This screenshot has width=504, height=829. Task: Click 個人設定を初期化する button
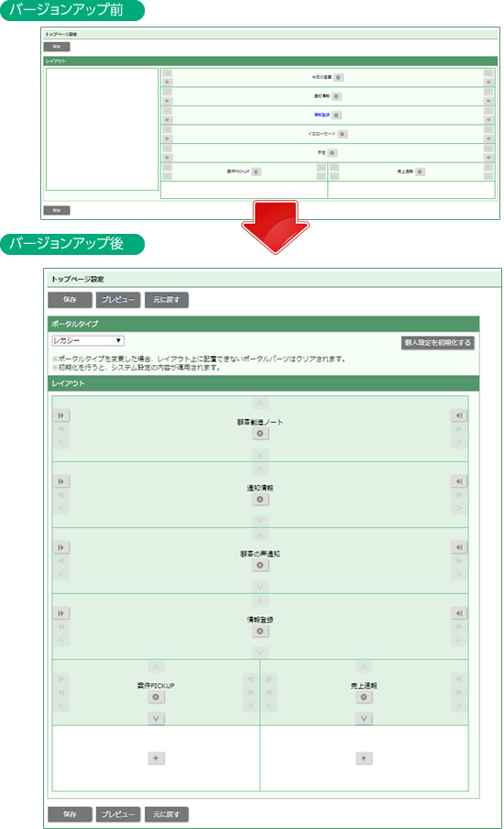pyautogui.click(x=437, y=343)
